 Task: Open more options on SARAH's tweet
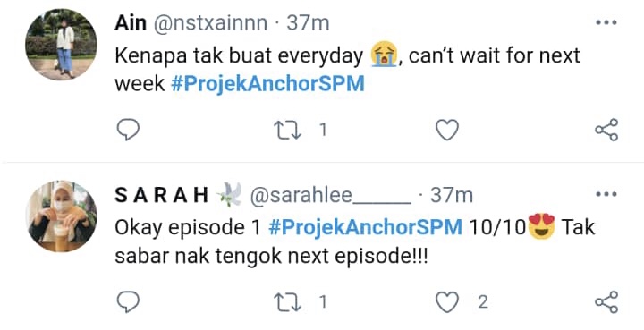[606, 195]
